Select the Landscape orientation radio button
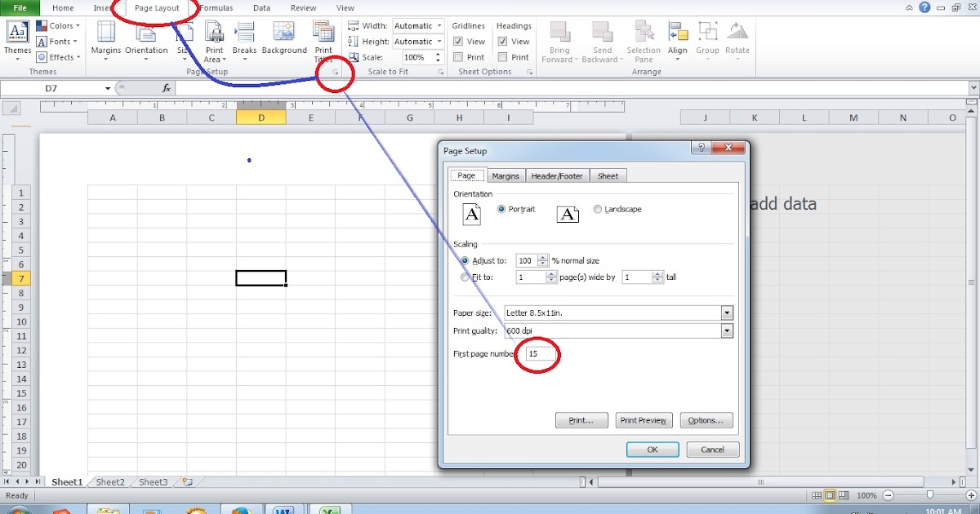980x514 pixels. click(598, 209)
